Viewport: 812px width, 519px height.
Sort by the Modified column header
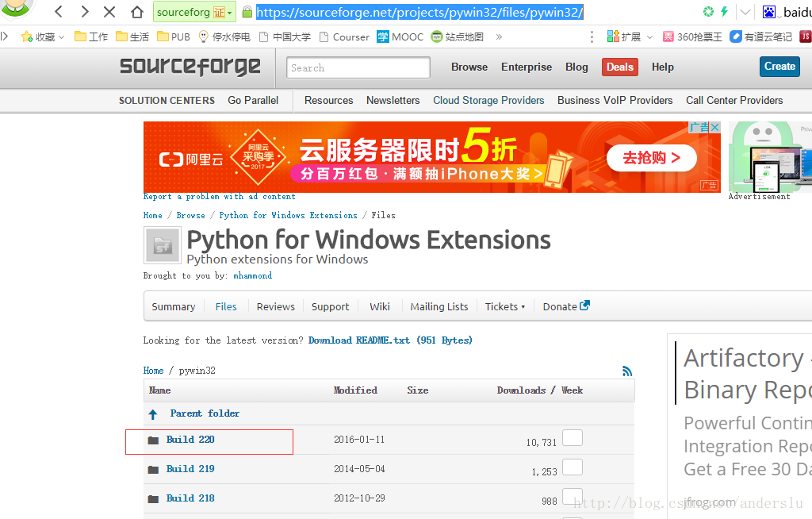pyautogui.click(x=355, y=390)
